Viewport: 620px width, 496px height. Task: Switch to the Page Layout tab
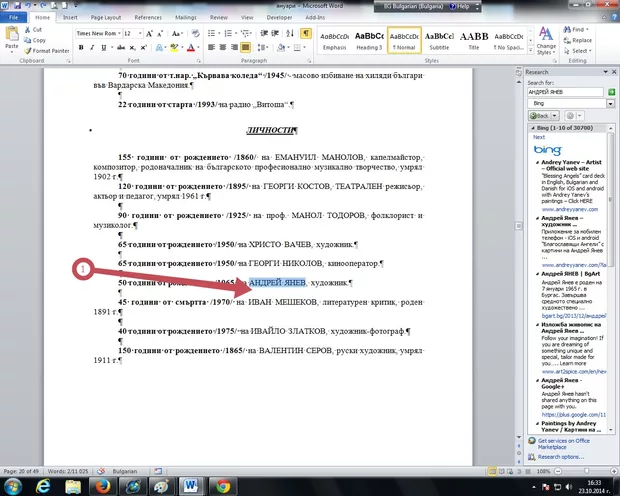[105, 18]
